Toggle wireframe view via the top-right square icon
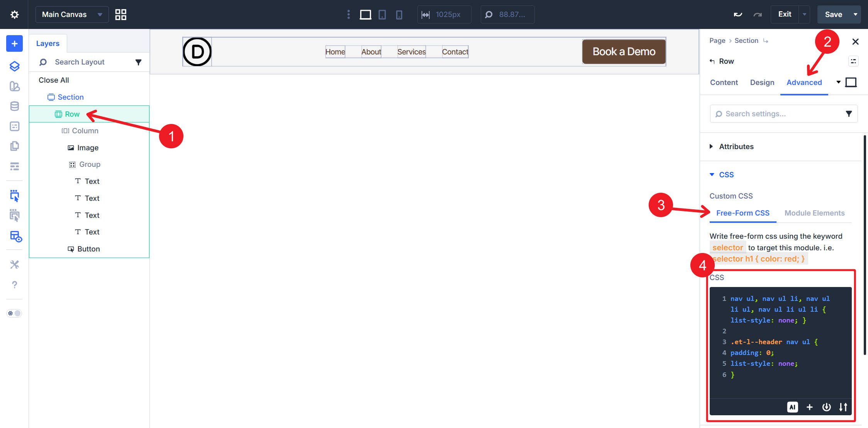Screen dimensions: 868x428 point(851,82)
